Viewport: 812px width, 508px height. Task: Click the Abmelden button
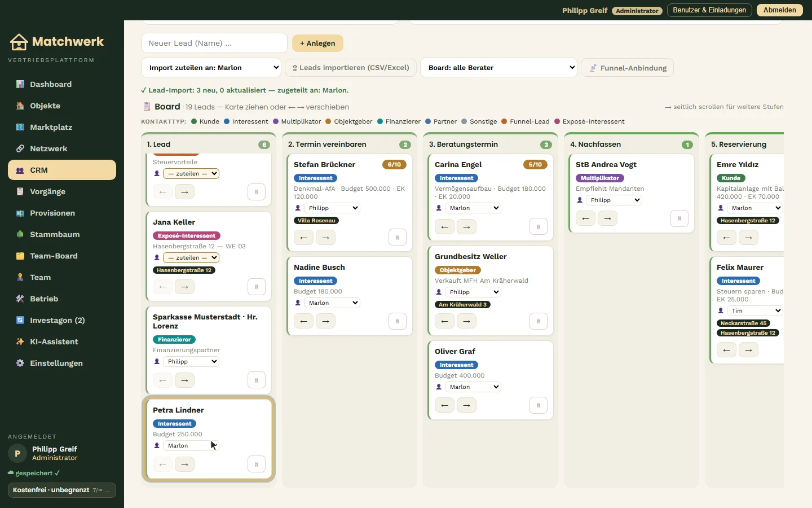pos(780,10)
